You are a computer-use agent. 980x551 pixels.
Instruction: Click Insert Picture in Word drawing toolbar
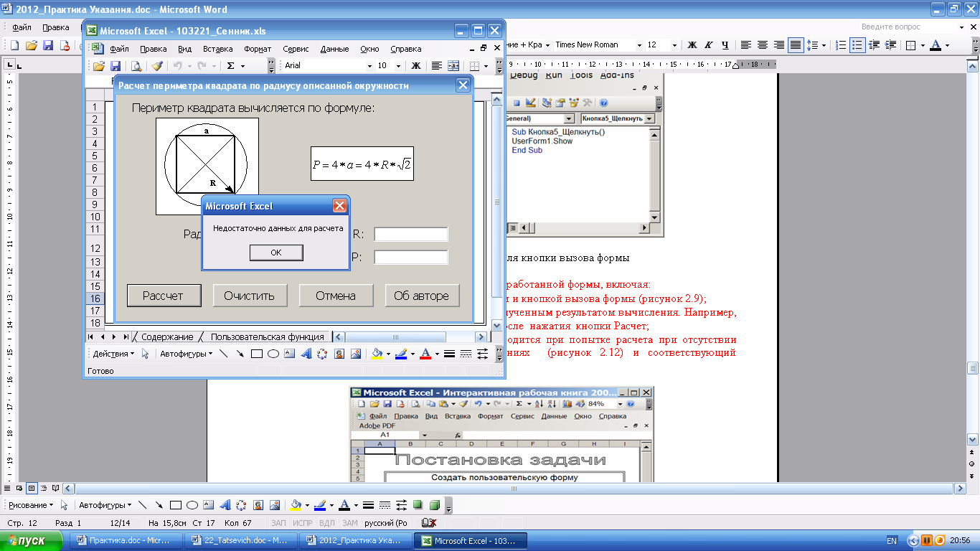pos(274,505)
